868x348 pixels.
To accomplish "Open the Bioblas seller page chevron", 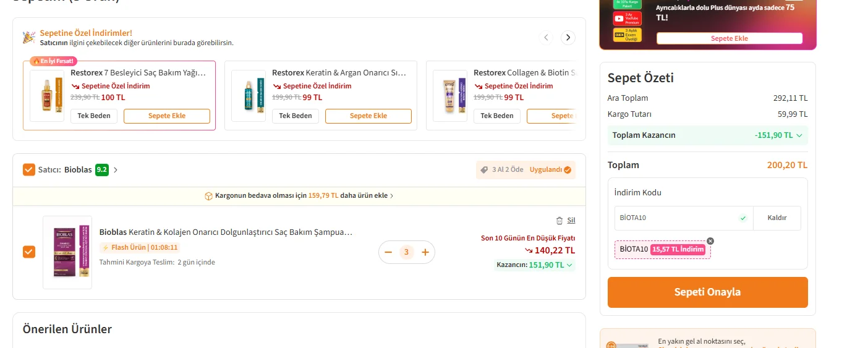I will [x=116, y=170].
